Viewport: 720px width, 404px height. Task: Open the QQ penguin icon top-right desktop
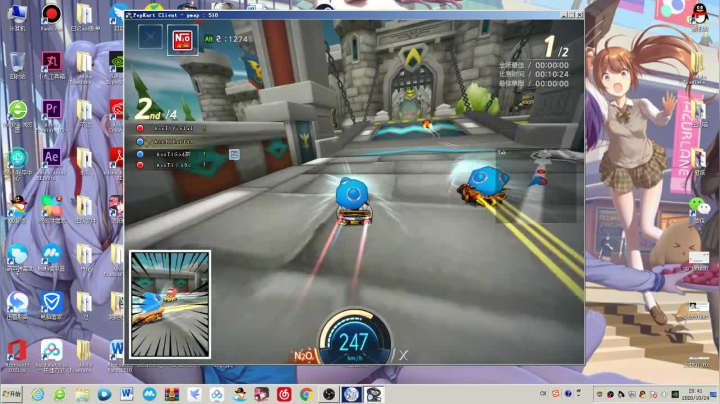point(699,17)
